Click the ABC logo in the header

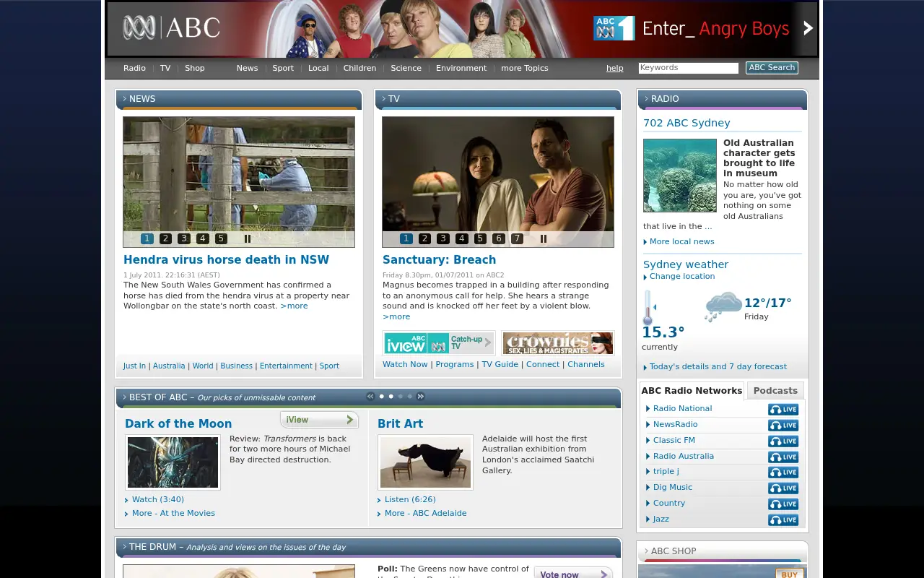pyautogui.click(x=171, y=28)
